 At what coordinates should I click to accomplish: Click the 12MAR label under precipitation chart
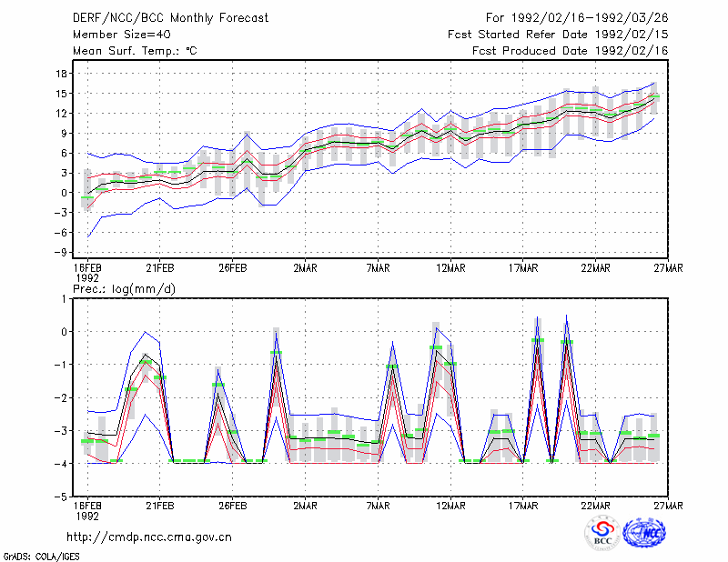pos(450,506)
